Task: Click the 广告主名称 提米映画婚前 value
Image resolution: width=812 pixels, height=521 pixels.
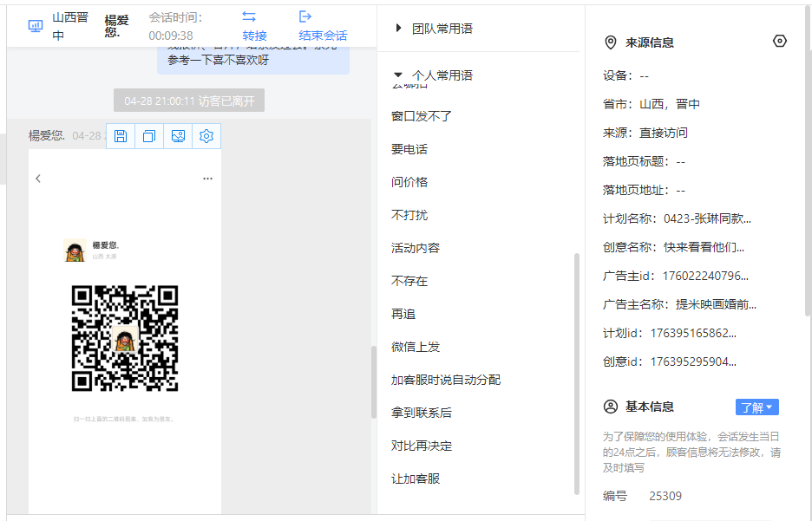Action: (717, 304)
